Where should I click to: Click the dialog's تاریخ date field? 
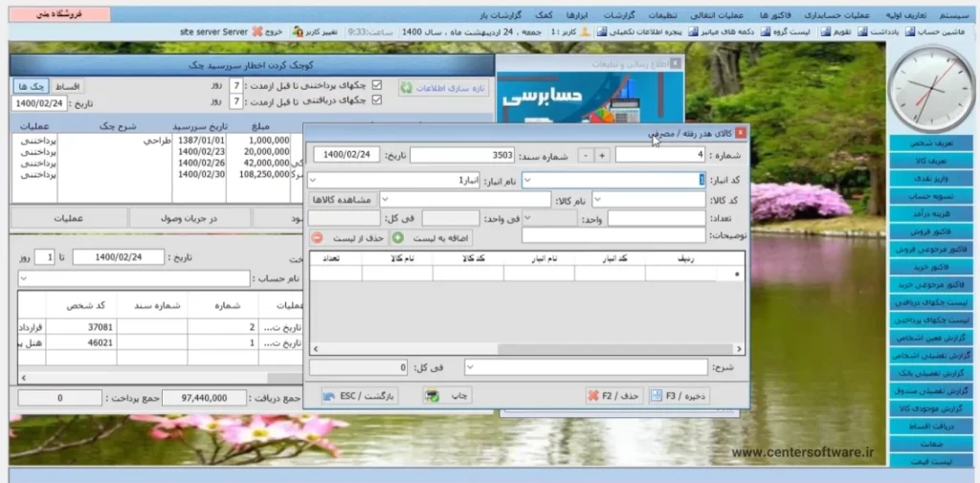click(346, 154)
